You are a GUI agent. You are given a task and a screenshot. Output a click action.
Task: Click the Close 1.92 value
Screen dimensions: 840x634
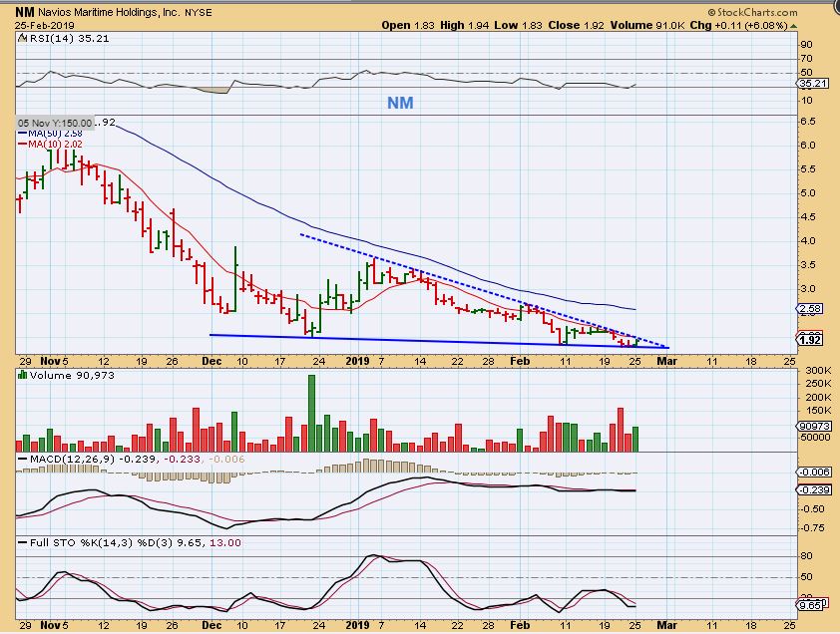[576, 25]
